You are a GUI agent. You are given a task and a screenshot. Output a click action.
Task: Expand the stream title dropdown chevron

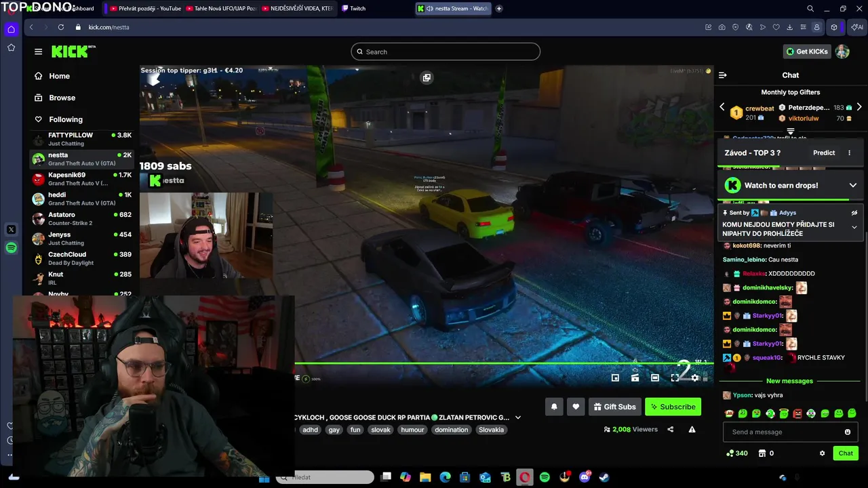518,418
